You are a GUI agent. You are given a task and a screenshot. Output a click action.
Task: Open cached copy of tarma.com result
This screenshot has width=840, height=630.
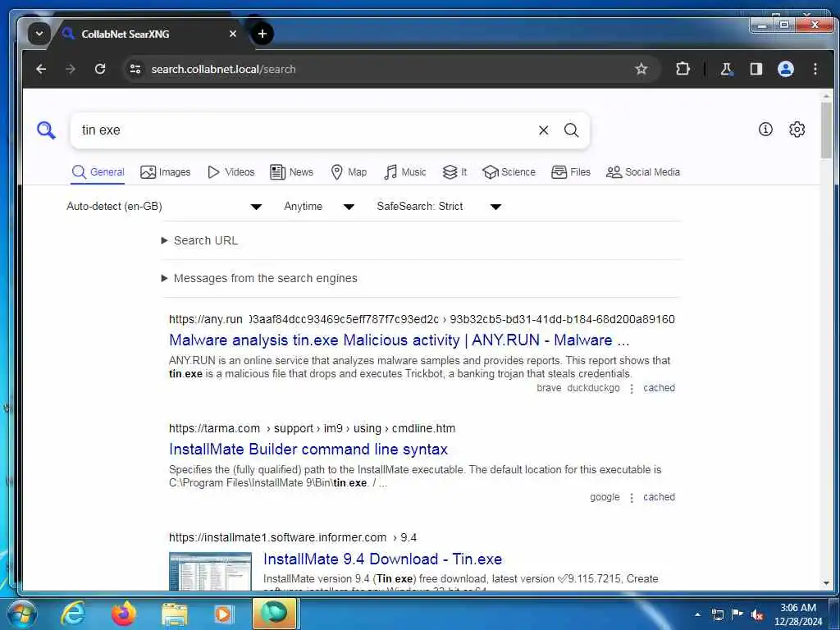point(659,497)
